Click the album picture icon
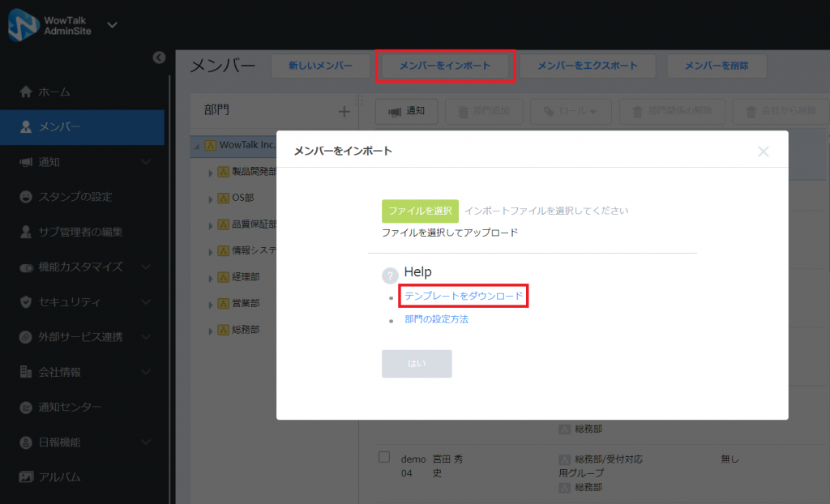Screen dimensions: 830x504 (25, 477)
